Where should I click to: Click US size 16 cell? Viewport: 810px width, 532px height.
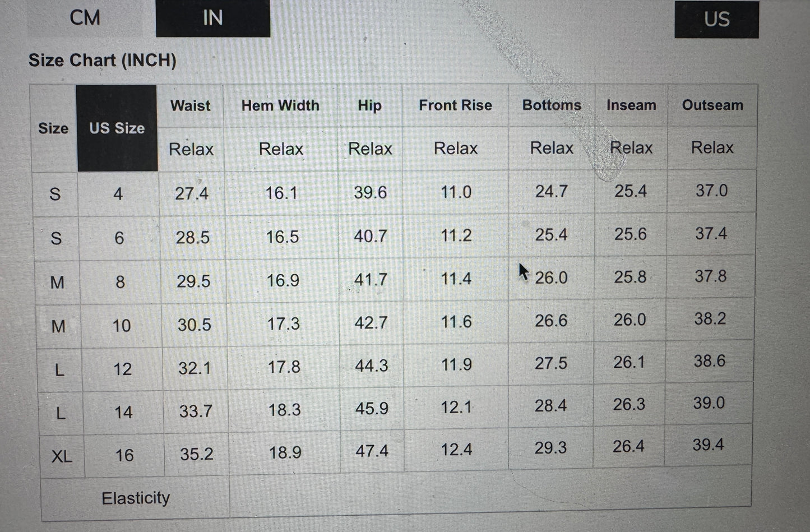pyautogui.click(x=124, y=455)
